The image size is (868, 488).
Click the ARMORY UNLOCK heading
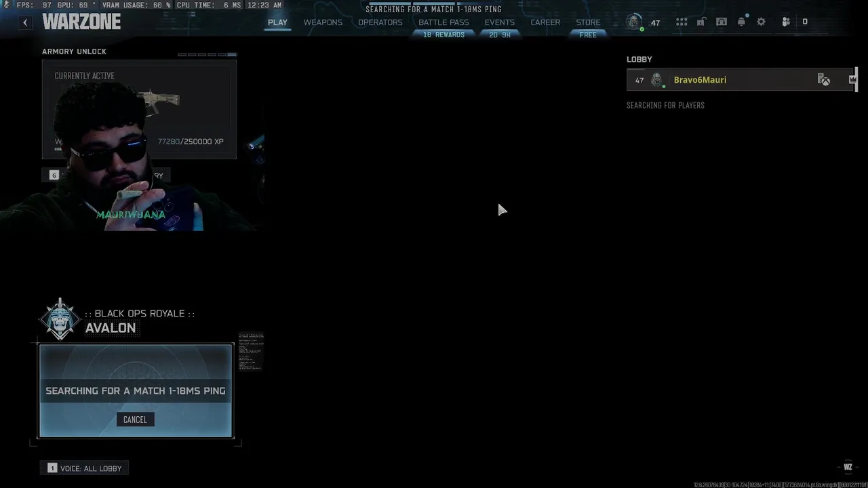click(x=74, y=52)
